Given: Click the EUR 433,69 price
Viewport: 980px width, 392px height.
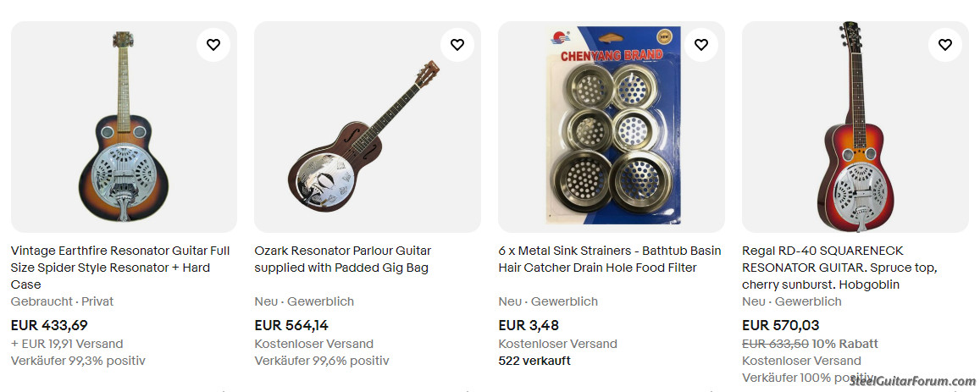Looking at the screenshot, I should [x=49, y=325].
